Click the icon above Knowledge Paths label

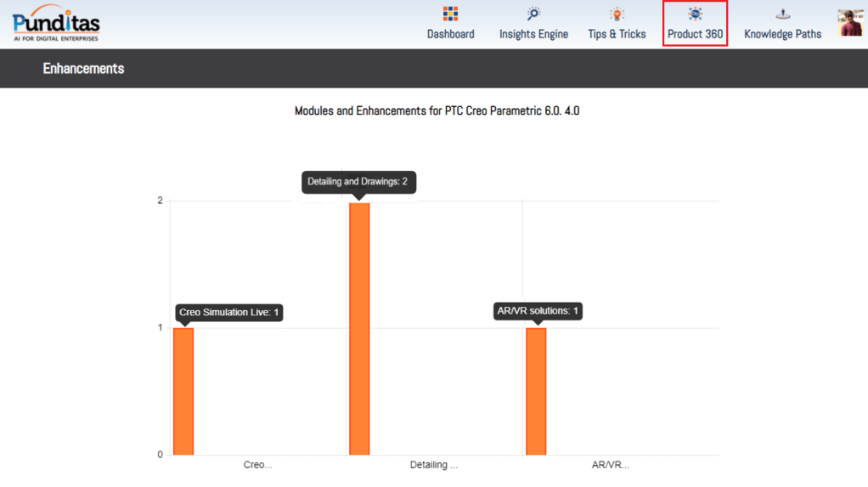pyautogui.click(x=782, y=14)
